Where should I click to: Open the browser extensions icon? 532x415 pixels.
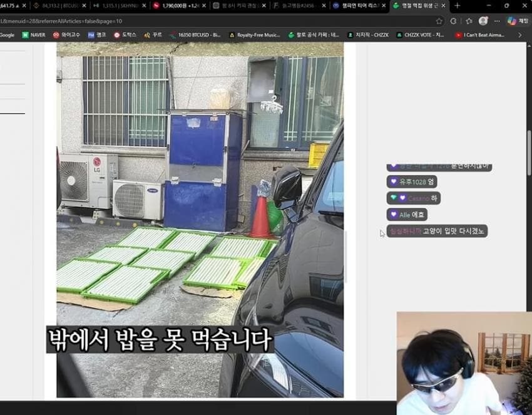click(453, 21)
